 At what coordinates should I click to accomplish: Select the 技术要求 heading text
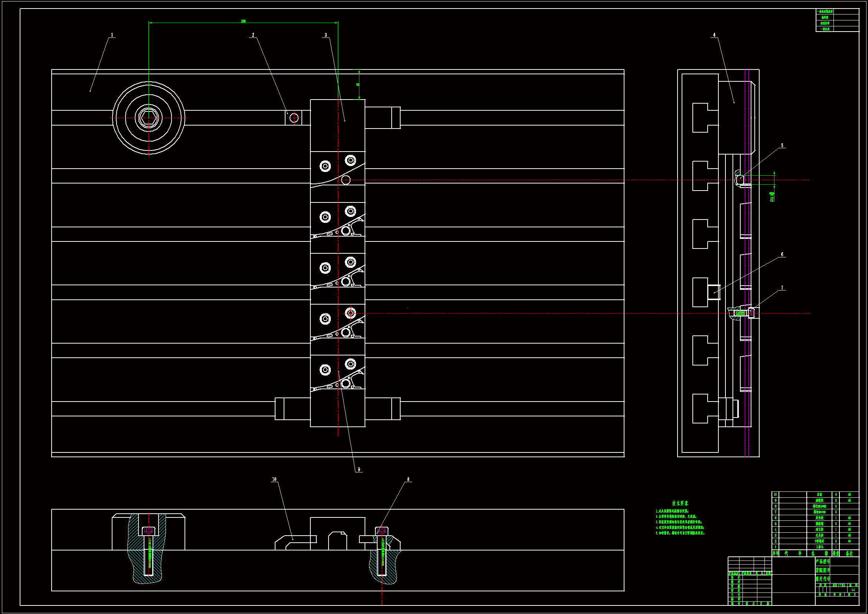coord(680,503)
